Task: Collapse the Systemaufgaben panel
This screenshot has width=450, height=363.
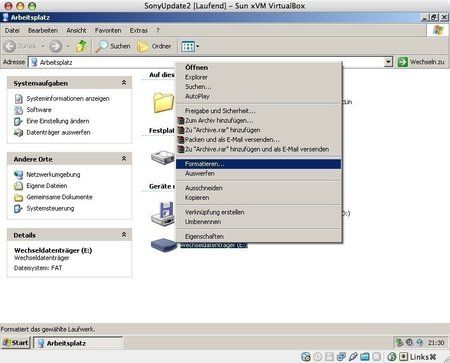Action: pos(124,83)
